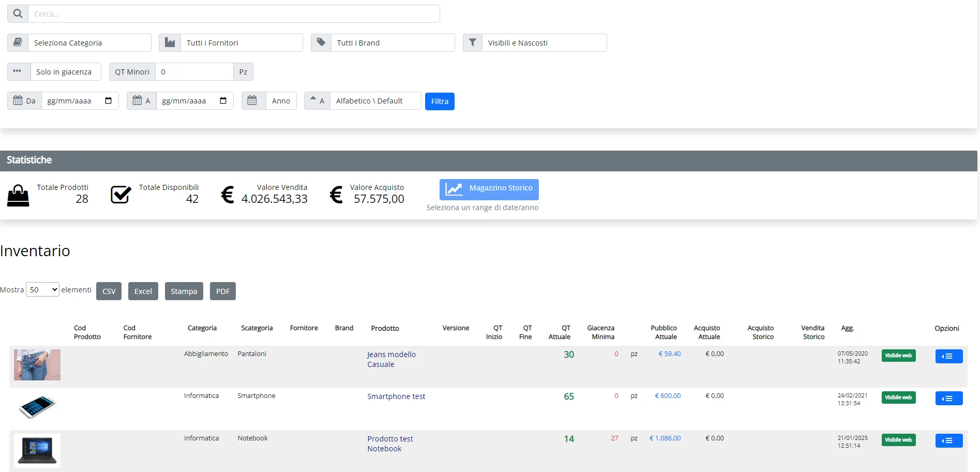Export inventory as CSV
The width and height of the screenshot is (980, 472).
pyautogui.click(x=109, y=291)
